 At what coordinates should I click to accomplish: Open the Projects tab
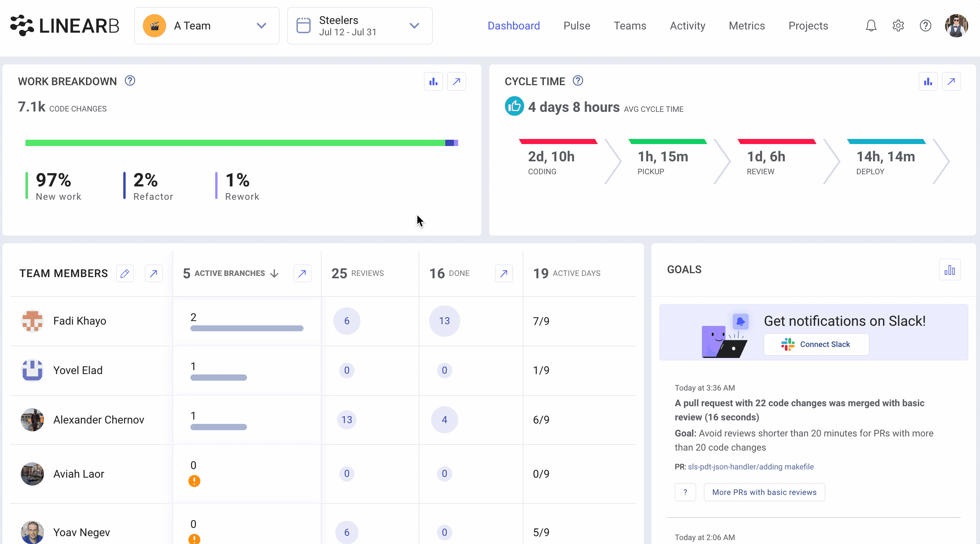pyautogui.click(x=808, y=26)
